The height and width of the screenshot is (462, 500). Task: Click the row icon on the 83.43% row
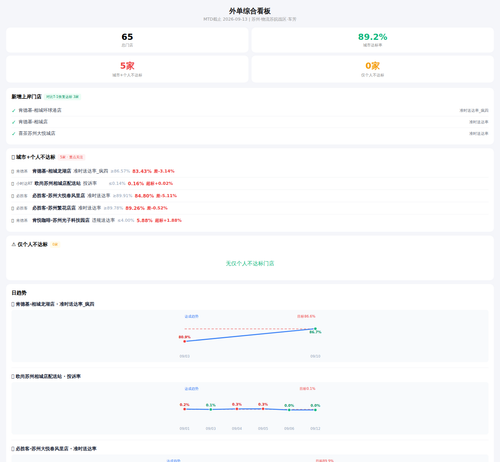tap(13, 171)
